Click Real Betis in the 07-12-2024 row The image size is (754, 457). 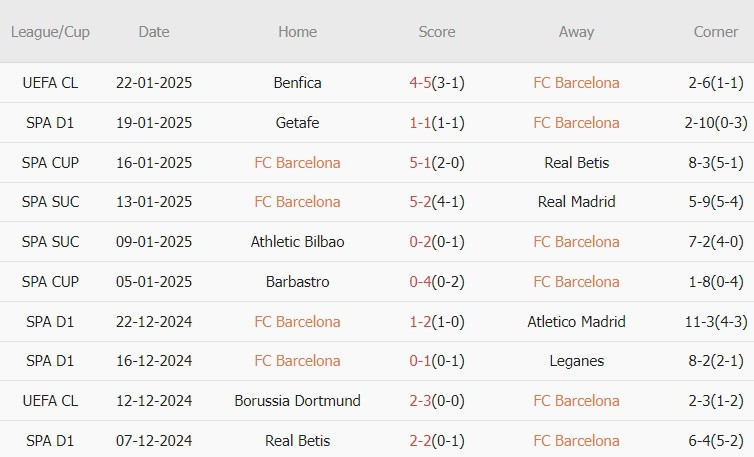pos(297,441)
